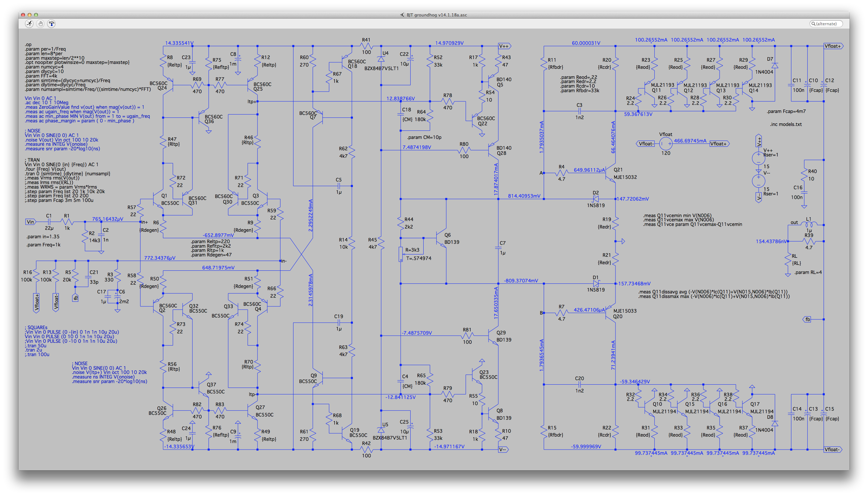
Task: Select the R42 100 resistor symbol
Action: [x=366, y=449]
